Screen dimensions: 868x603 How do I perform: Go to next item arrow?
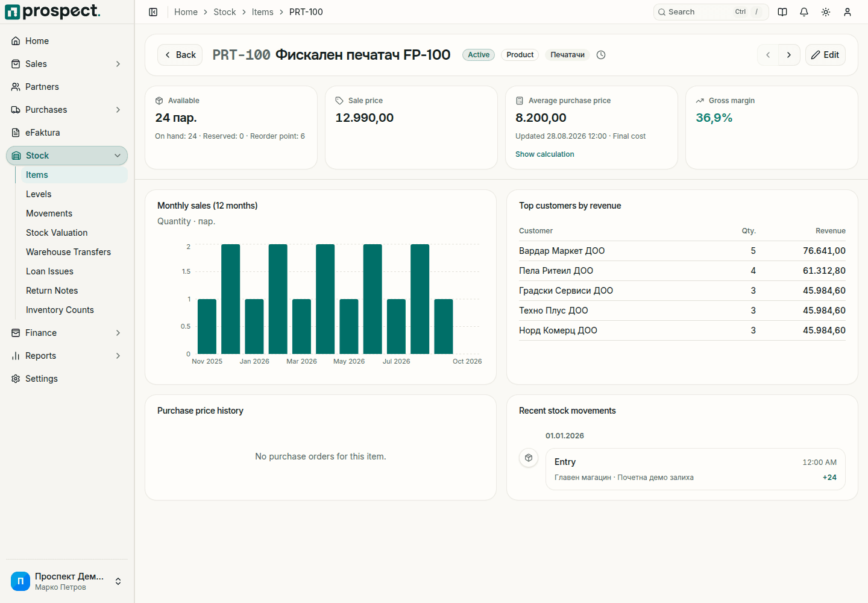point(789,55)
